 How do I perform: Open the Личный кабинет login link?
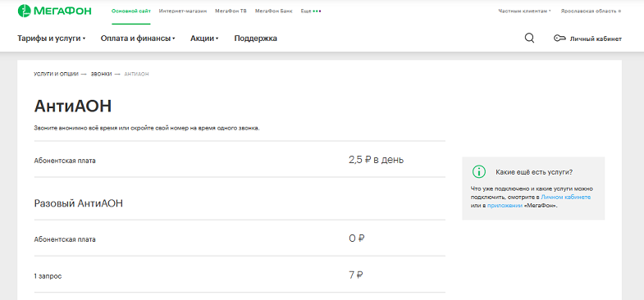[596, 39]
